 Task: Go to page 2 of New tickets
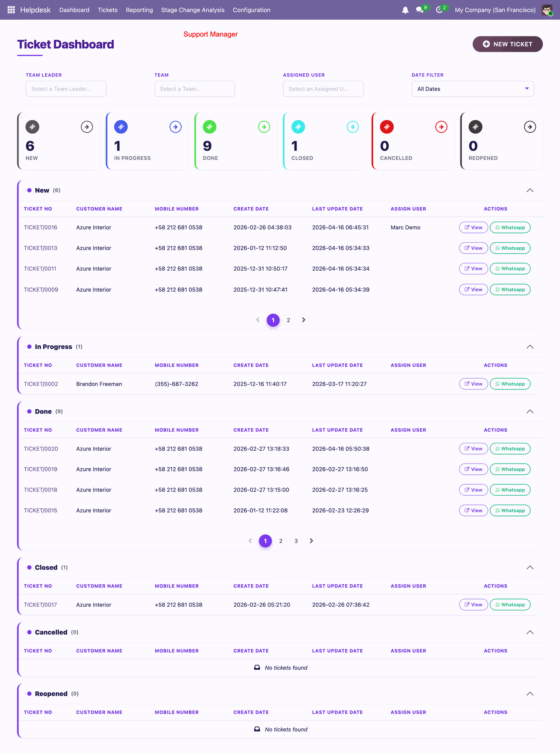[288, 320]
